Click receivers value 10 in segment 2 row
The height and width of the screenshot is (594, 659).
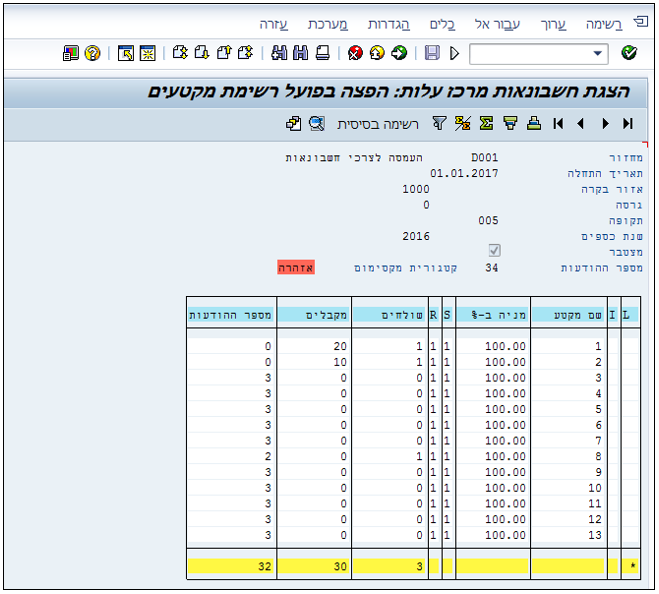[x=340, y=362]
